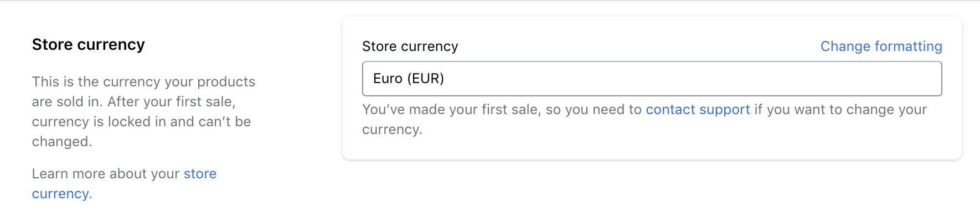Click the Euro (EUR) currency field
Image resolution: width=980 pixels, height=216 pixels.
pos(652,79)
